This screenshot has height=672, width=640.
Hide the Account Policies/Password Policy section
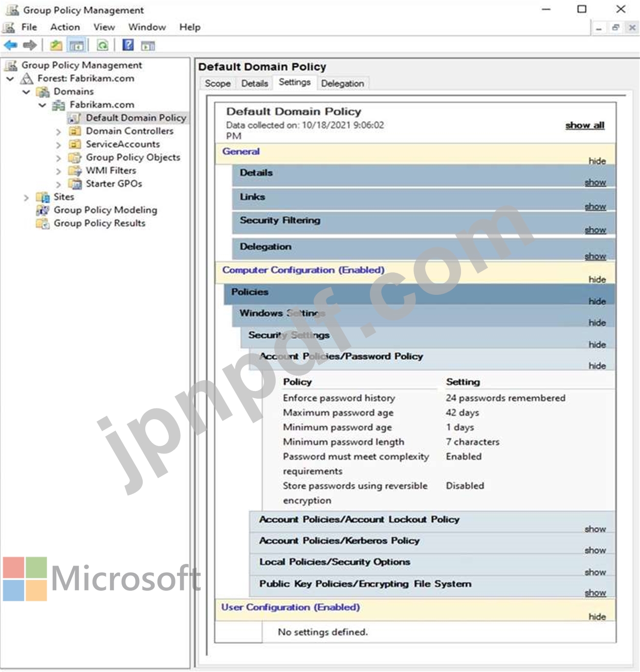(x=597, y=366)
